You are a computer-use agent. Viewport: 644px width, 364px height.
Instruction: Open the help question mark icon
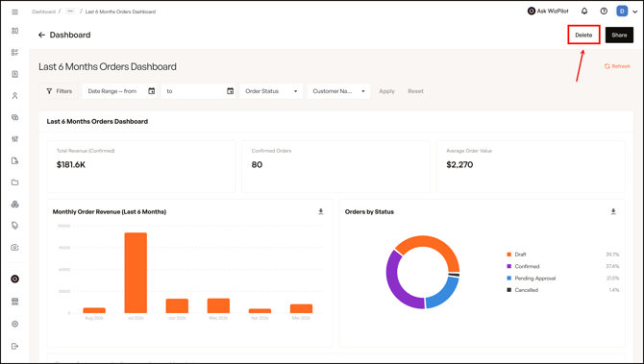coord(604,12)
